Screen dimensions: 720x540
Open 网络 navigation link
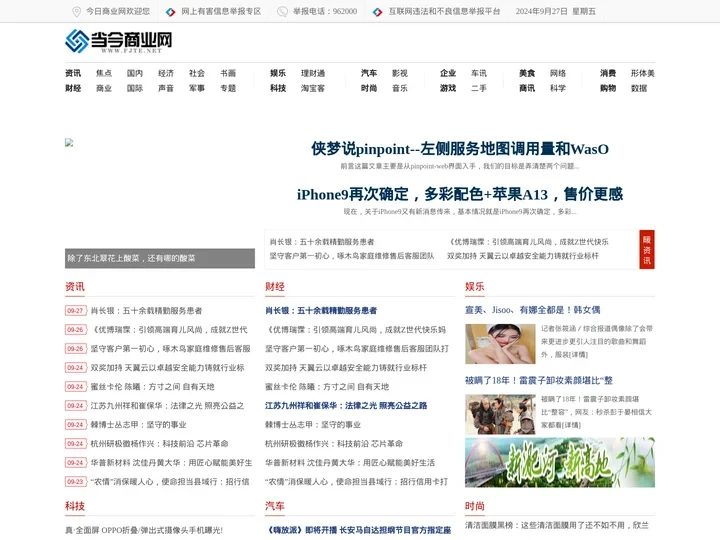(x=558, y=73)
